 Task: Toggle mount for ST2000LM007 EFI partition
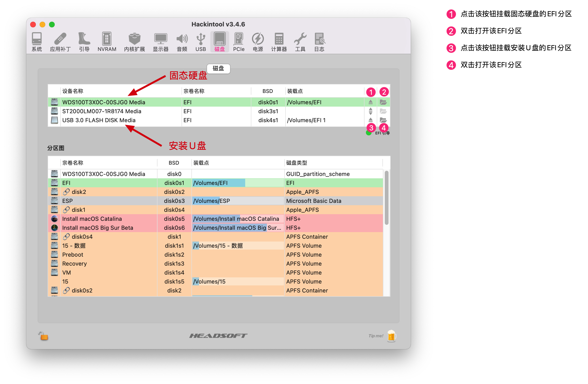point(370,111)
